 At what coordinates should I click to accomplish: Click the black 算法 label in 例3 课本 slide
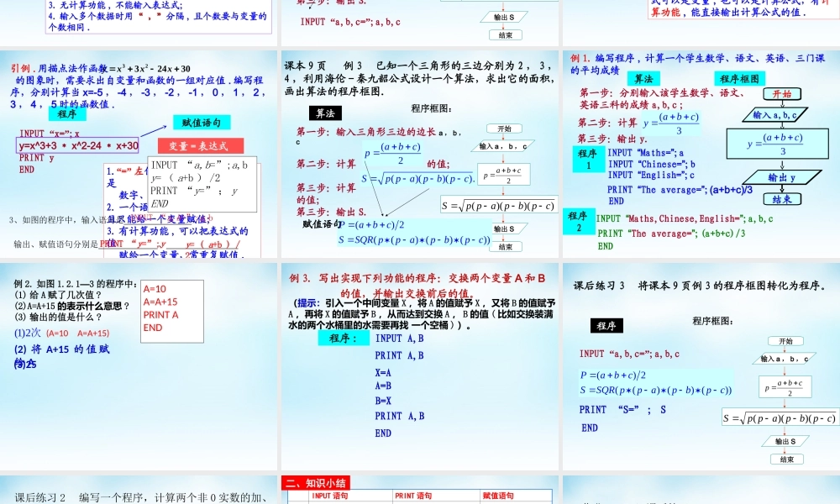click(x=325, y=113)
